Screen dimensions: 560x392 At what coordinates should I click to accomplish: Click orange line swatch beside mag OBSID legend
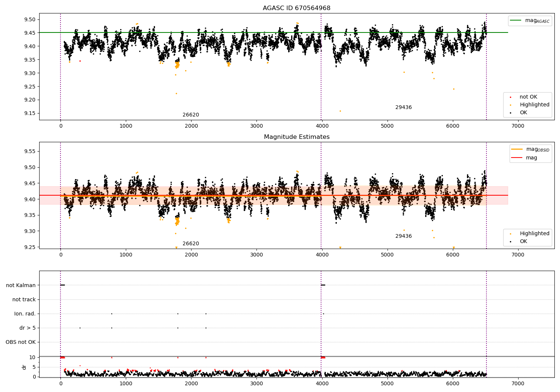coord(517,149)
